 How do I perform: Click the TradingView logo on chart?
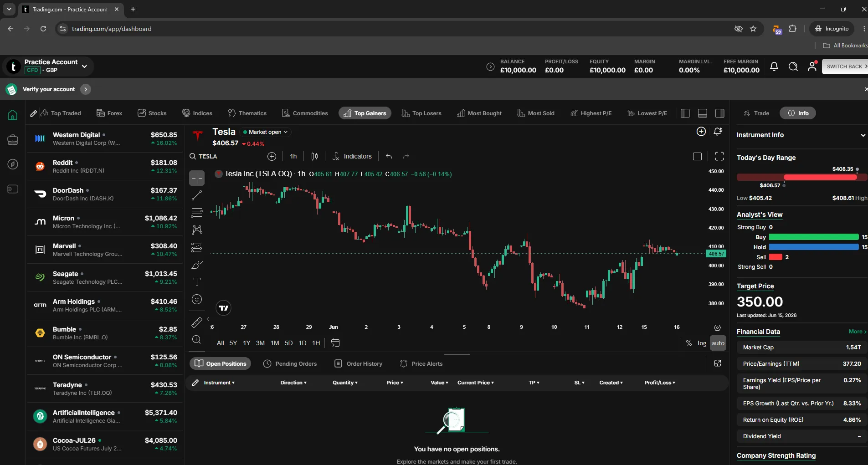(x=223, y=308)
